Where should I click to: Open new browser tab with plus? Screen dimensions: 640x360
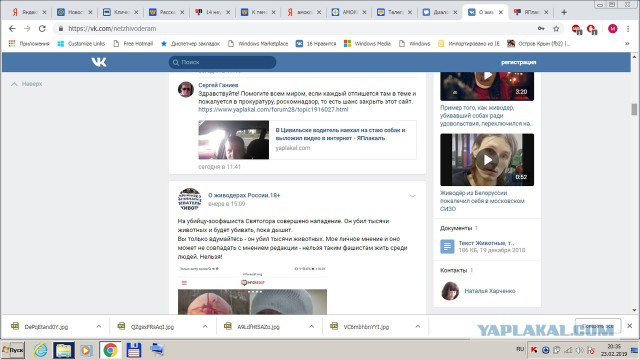pyautogui.click(x=564, y=12)
